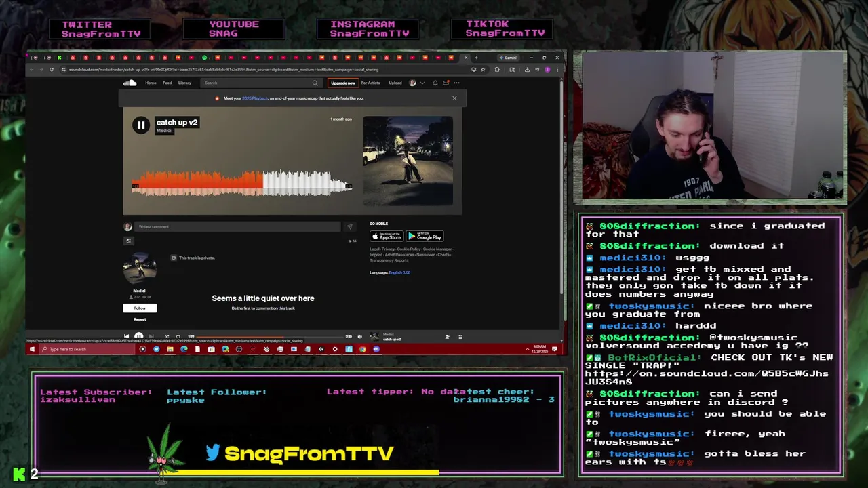The height and width of the screenshot is (488, 868).
Task: Click the Write a comment field
Action: coord(237,227)
